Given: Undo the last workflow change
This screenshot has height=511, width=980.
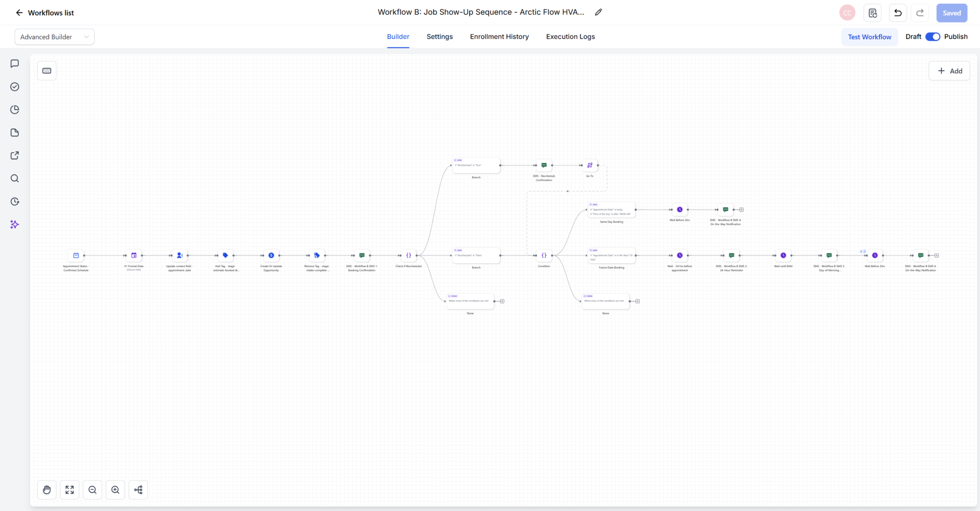Looking at the screenshot, I should coord(898,13).
